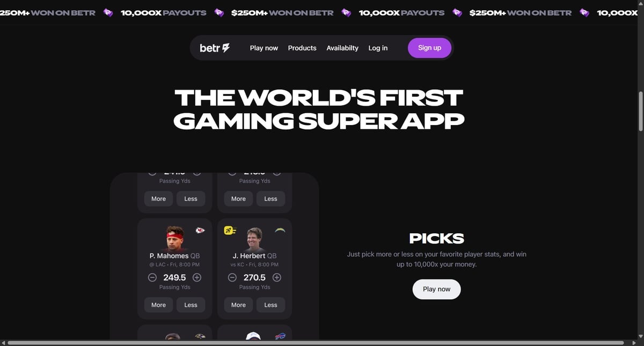Open the Availabilty nav item
Image resolution: width=644 pixels, height=346 pixels.
pyautogui.click(x=342, y=48)
